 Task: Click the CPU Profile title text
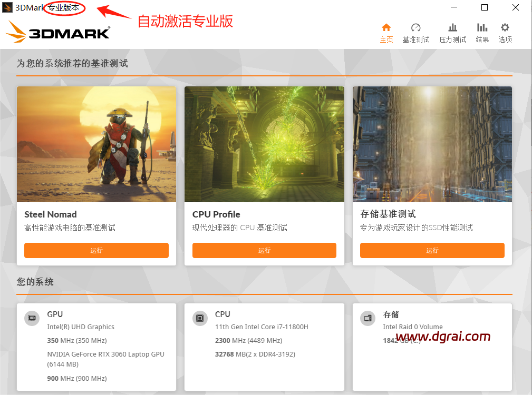coord(216,214)
